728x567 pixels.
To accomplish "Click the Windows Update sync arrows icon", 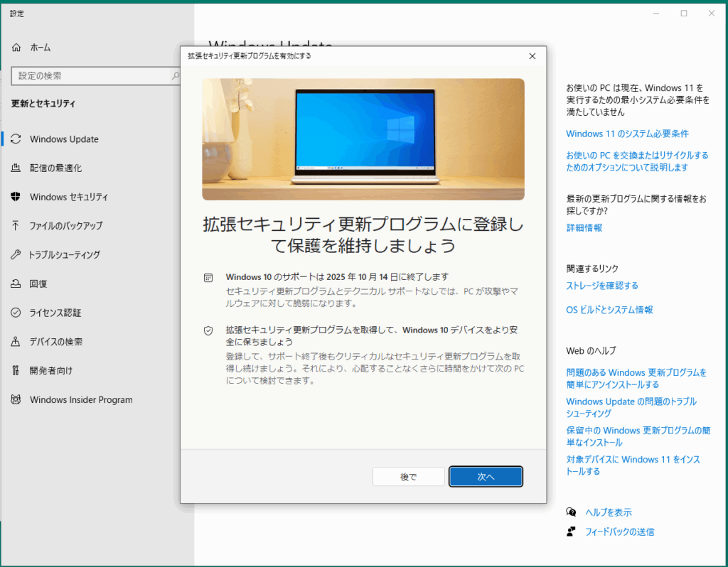I will pyautogui.click(x=16, y=139).
